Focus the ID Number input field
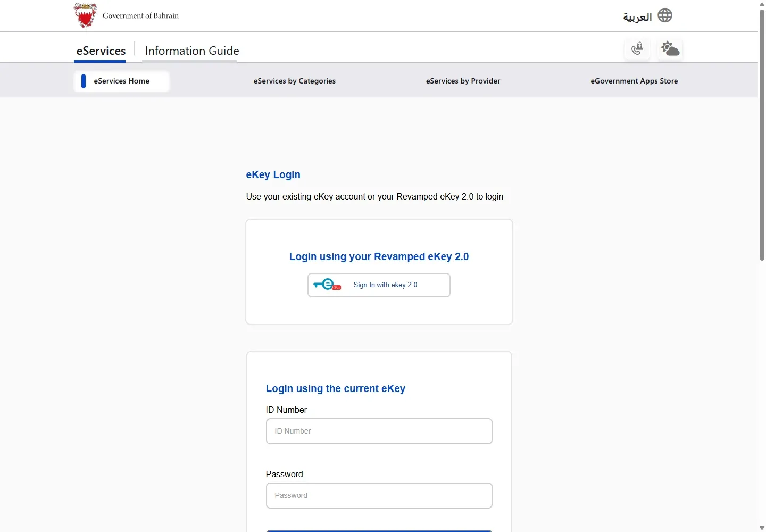766x532 pixels. click(379, 431)
